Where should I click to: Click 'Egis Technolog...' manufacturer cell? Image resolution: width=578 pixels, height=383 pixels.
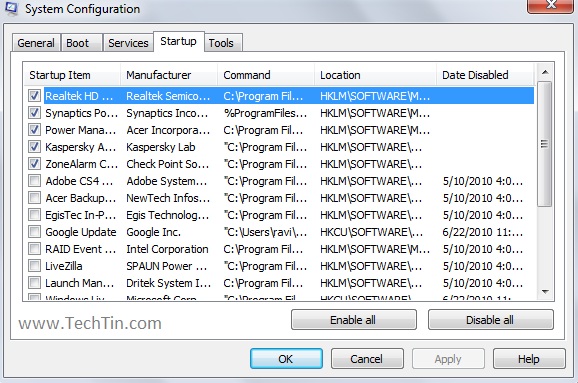pos(168,215)
